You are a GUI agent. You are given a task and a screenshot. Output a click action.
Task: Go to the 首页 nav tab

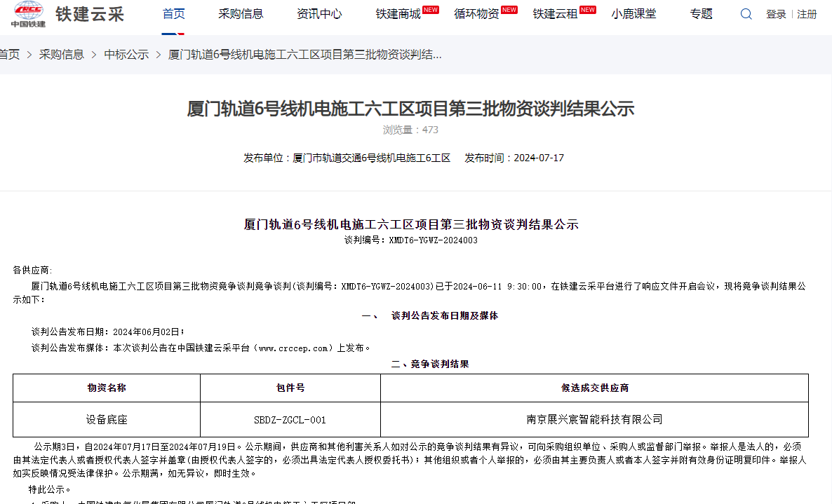[173, 14]
